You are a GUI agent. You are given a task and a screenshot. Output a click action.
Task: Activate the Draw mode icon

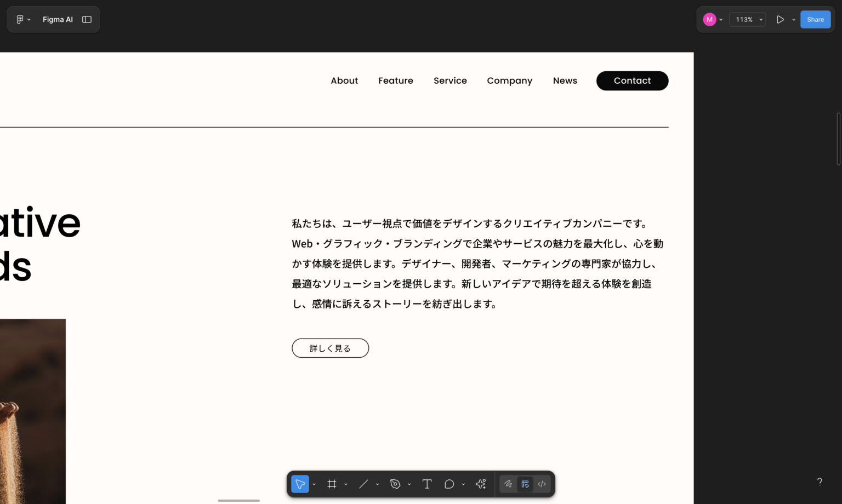point(508,484)
